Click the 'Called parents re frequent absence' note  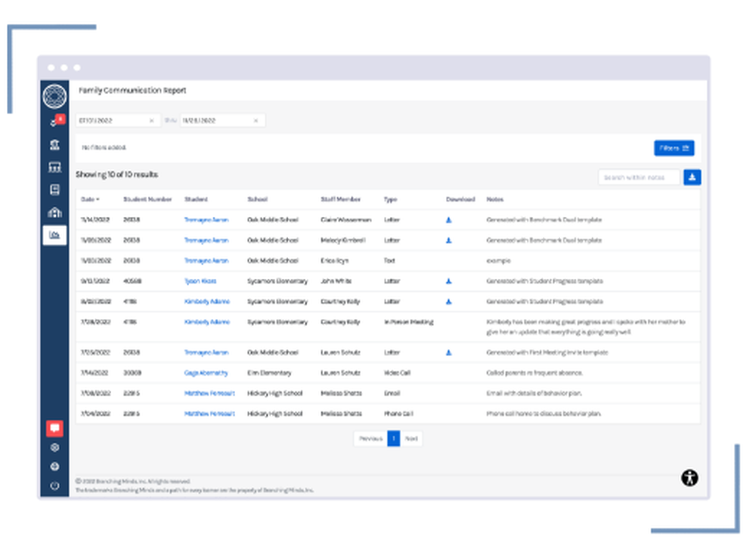tap(534, 373)
